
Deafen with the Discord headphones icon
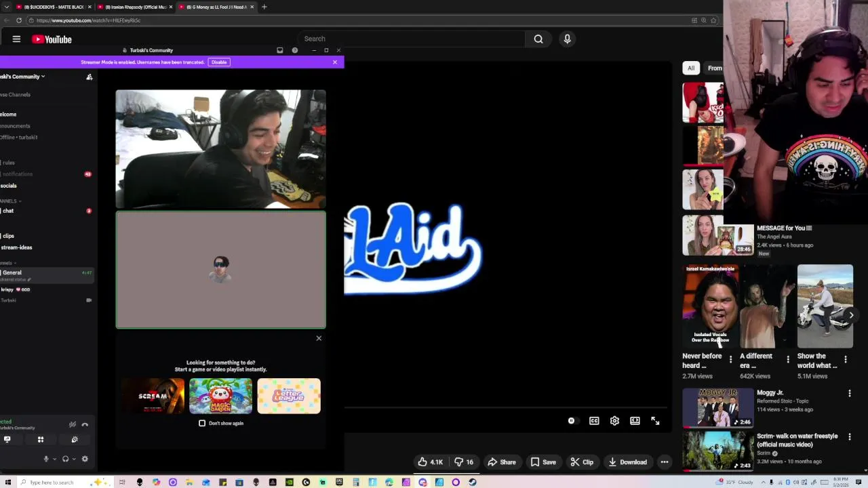[x=65, y=459]
